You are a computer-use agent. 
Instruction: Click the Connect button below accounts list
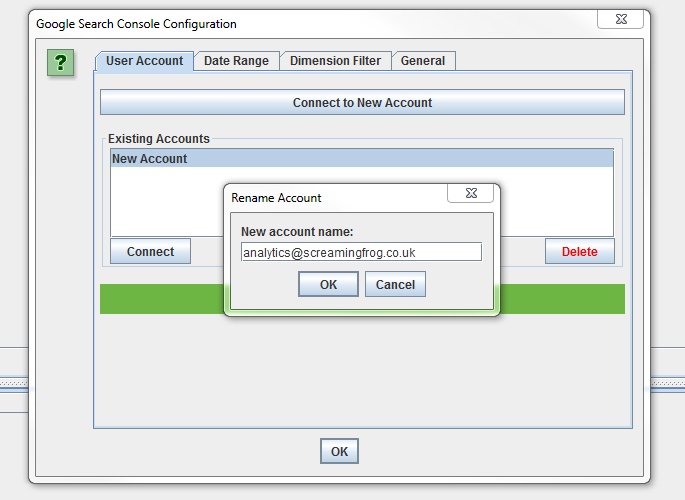(150, 252)
